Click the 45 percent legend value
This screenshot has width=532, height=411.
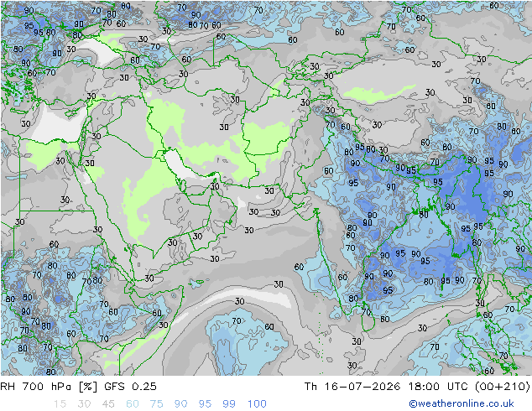coord(108,404)
